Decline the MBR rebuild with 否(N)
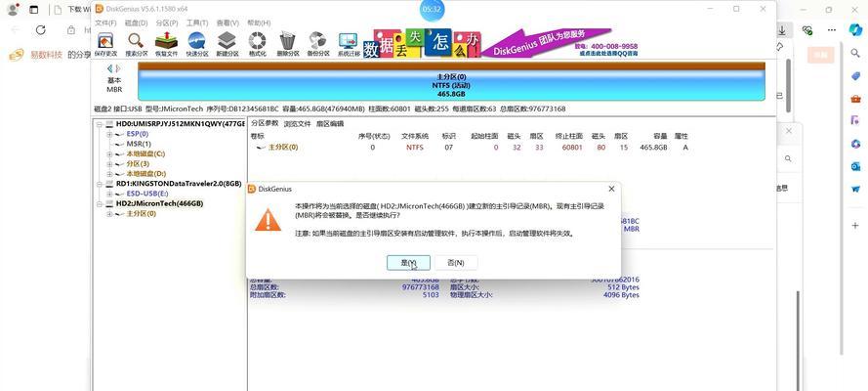 pos(456,263)
